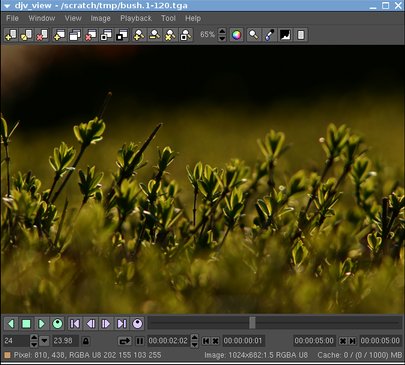Click the pixel color swatch in status bar

(x=7, y=355)
